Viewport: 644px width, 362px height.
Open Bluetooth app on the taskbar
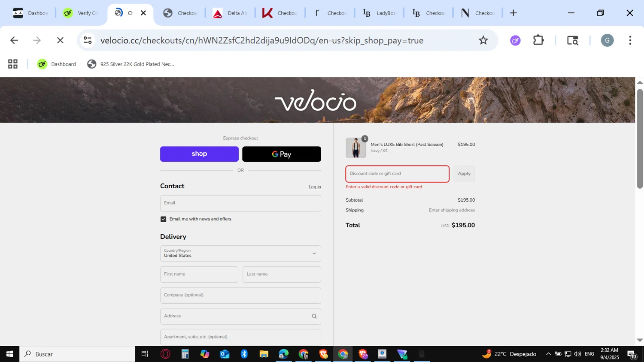[x=244, y=354]
